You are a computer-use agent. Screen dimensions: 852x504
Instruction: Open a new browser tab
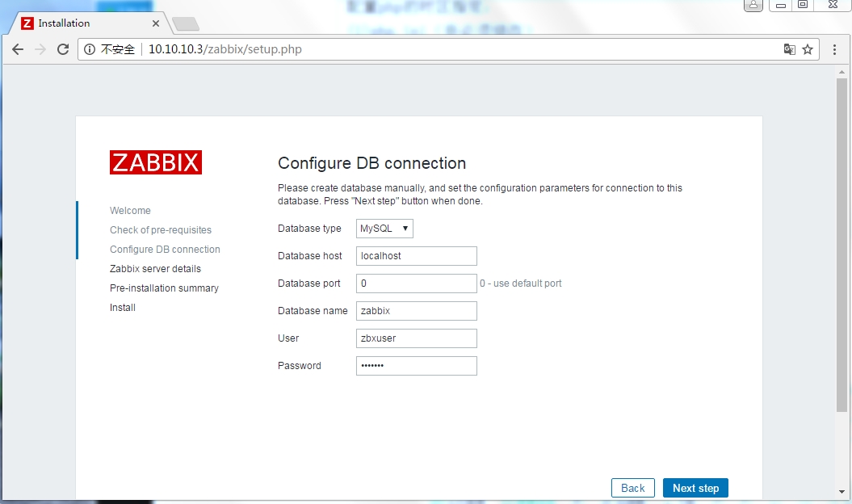point(185,24)
